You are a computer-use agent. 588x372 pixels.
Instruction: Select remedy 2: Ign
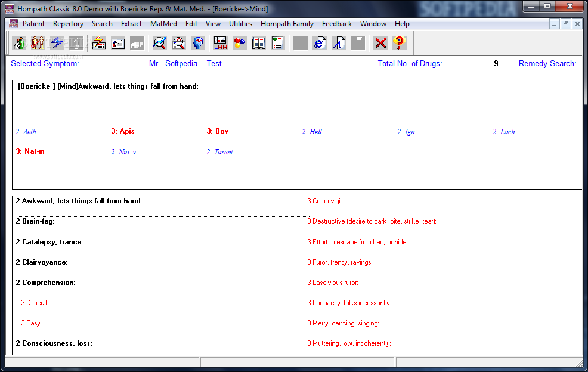point(406,132)
